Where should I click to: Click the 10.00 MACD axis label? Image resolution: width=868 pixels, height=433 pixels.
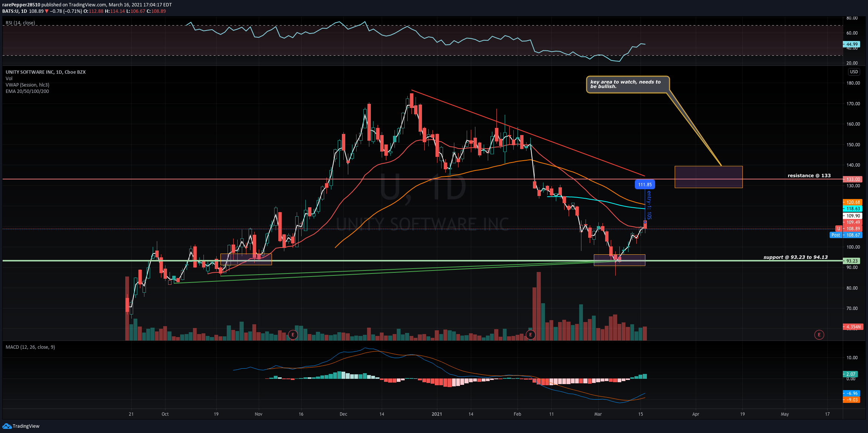coord(852,358)
